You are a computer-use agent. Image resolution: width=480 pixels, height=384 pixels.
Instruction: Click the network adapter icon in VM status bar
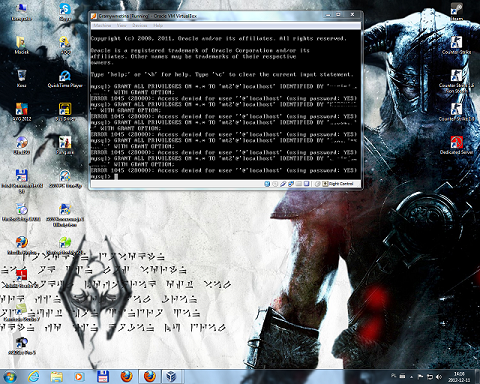coord(291,184)
